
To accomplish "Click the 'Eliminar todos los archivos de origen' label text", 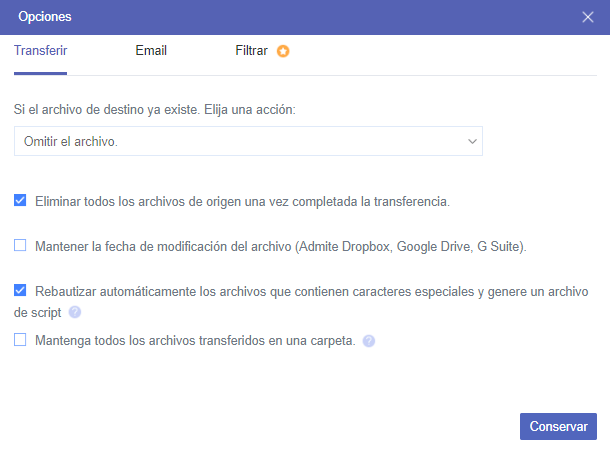I will [242, 201].
